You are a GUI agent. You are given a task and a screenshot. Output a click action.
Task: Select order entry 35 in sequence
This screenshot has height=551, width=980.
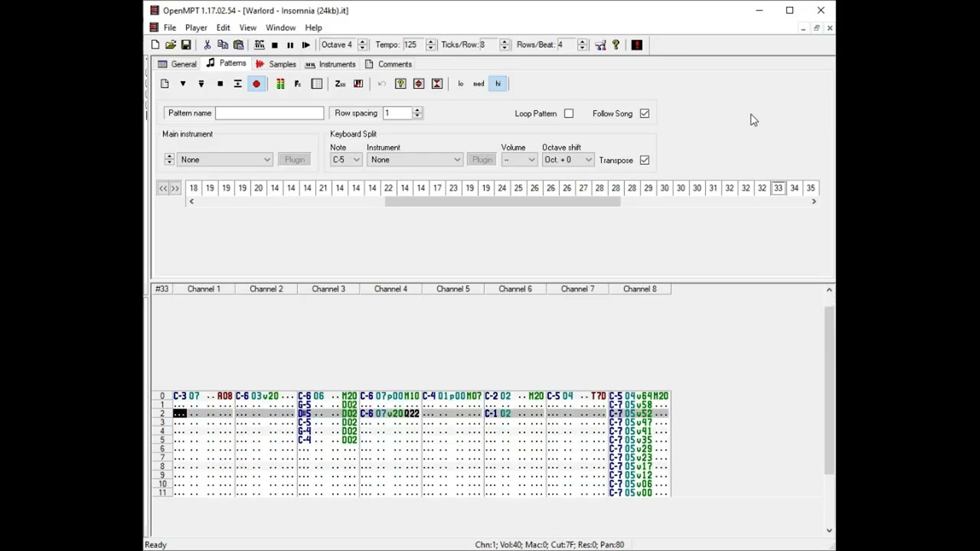810,188
